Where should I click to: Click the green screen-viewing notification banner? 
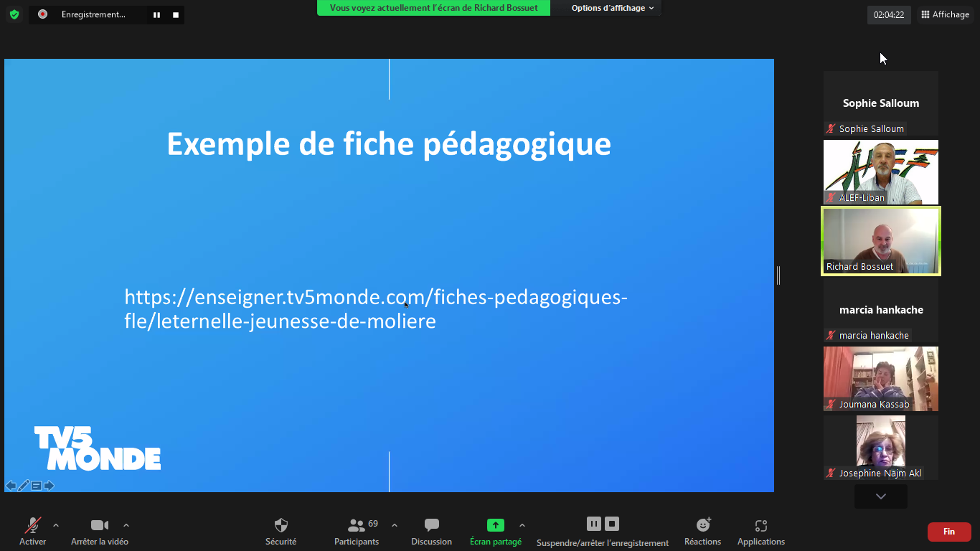coord(433,8)
